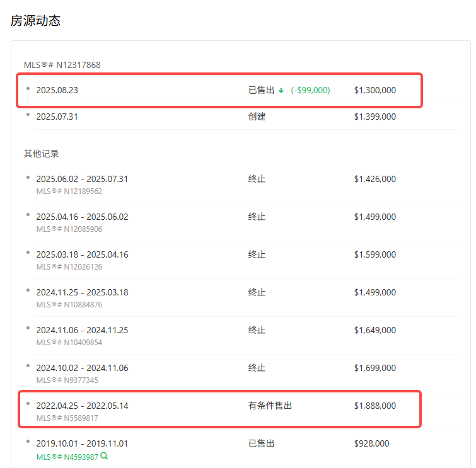Click the $1,599,000 listing price
This screenshot has height=468, width=476.
click(374, 254)
